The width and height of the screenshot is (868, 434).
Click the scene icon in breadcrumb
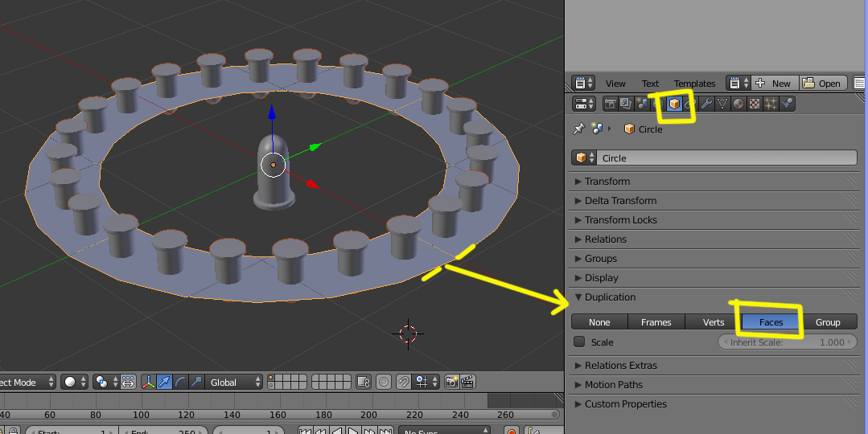(597, 129)
